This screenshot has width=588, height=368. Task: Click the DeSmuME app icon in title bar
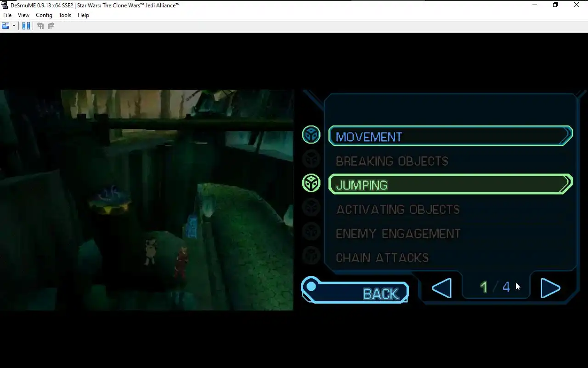(5, 5)
